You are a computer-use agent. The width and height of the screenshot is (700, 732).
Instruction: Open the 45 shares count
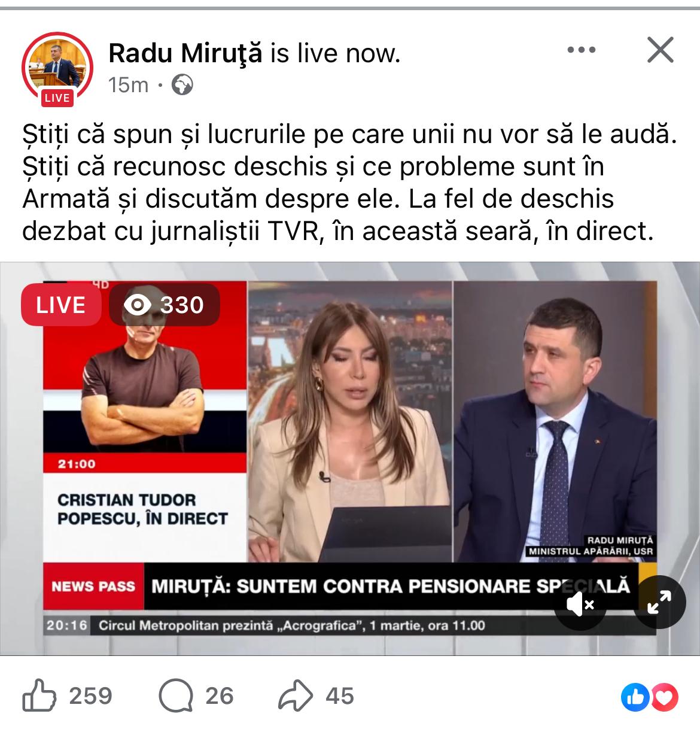tap(340, 696)
